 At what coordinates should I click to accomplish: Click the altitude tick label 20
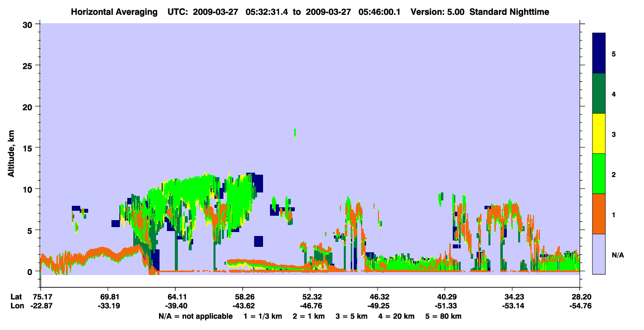pyautogui.click(x=29, y=106)
